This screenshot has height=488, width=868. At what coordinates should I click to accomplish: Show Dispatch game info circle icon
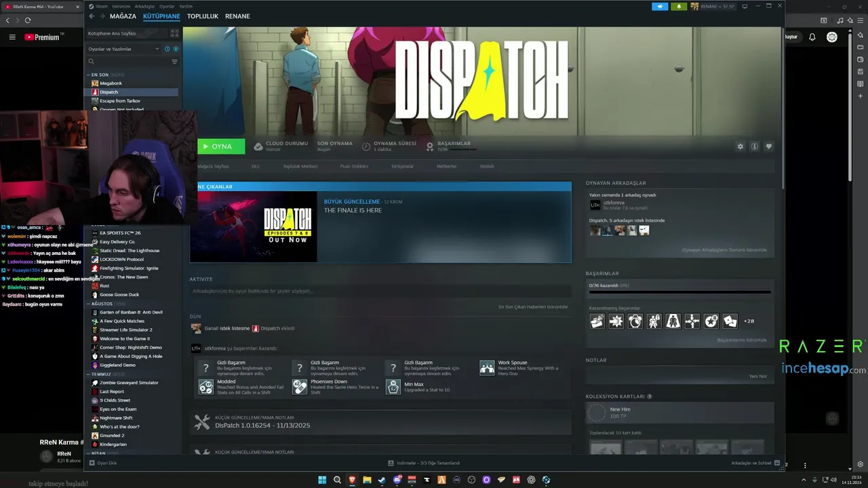pyautogui.click(x=754, y=146)
